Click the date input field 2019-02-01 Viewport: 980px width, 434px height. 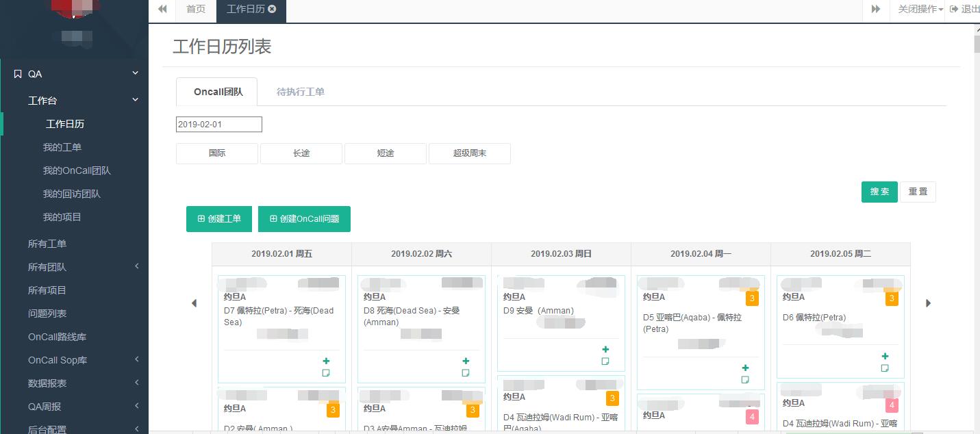pyautogui.click(x=219, y=125)
